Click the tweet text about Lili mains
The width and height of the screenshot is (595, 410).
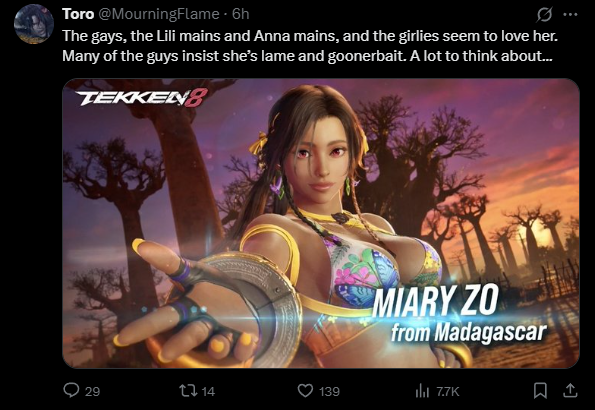(x=310, y=46)
